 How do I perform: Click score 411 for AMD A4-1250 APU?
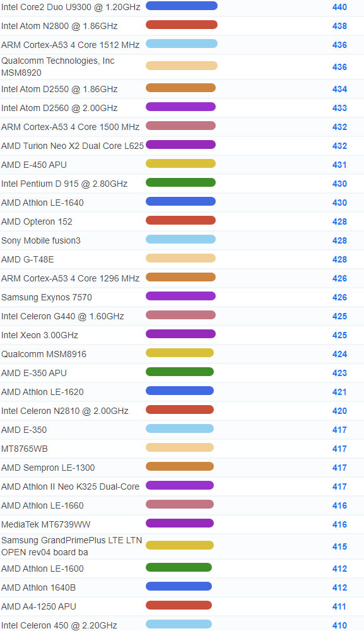point(339,606)
